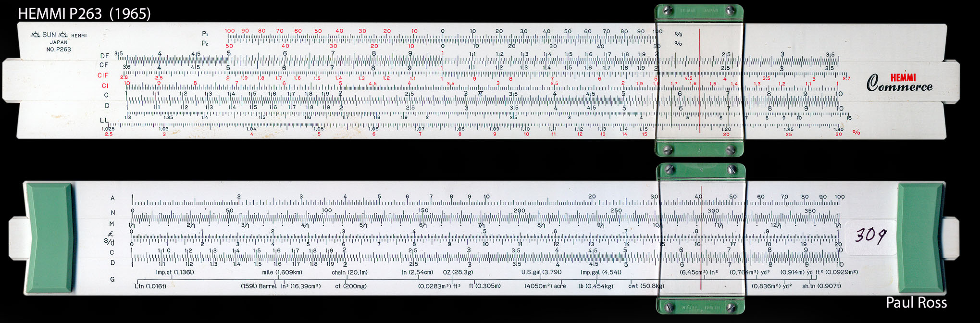Select the LL scale label
This screenshot has height=323, width=980.
(104, 120)
